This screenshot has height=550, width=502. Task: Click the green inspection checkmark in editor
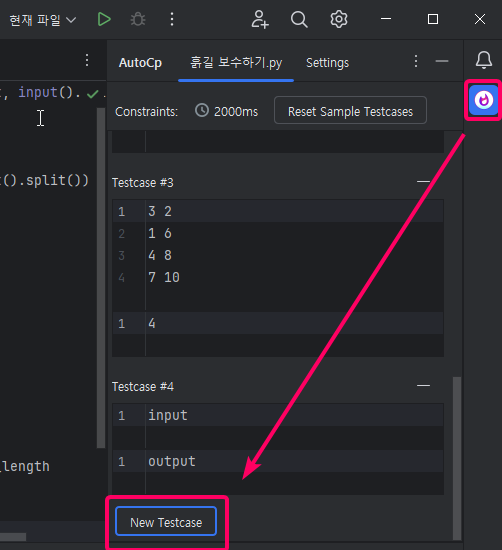coord(93,94)
